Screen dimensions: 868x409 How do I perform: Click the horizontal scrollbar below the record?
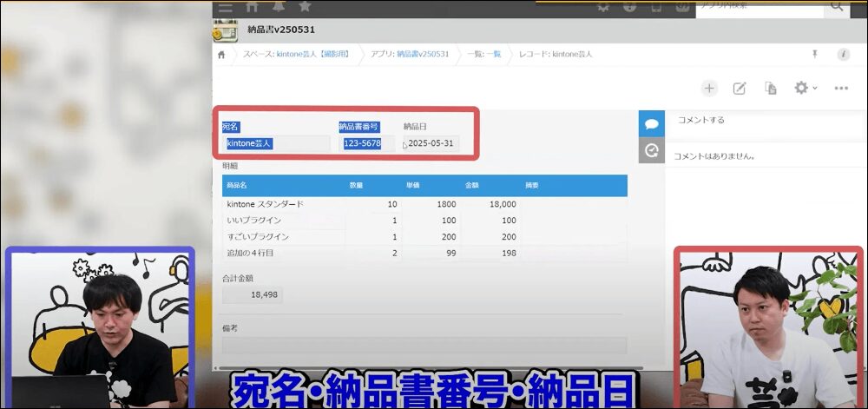[x=431, y=367]
